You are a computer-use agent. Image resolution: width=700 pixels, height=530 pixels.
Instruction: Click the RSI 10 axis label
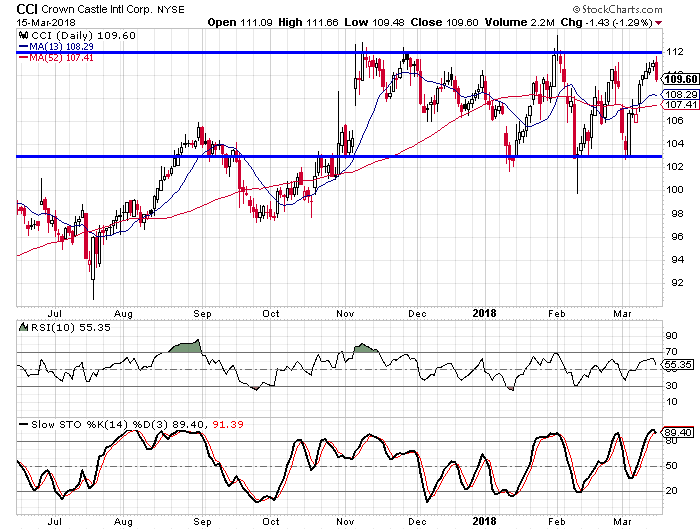coord(671,402)
